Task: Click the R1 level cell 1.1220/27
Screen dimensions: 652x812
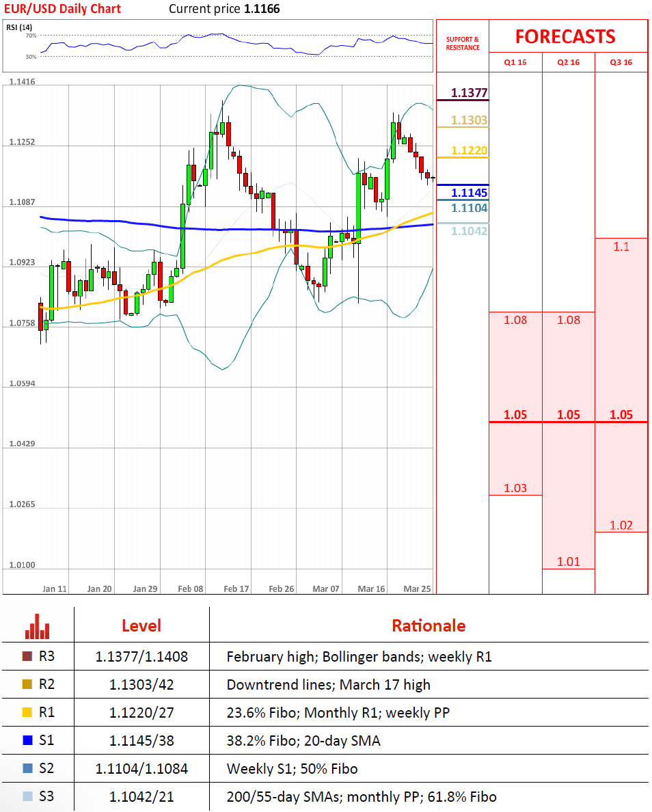Action: click(x=141, y=713)
